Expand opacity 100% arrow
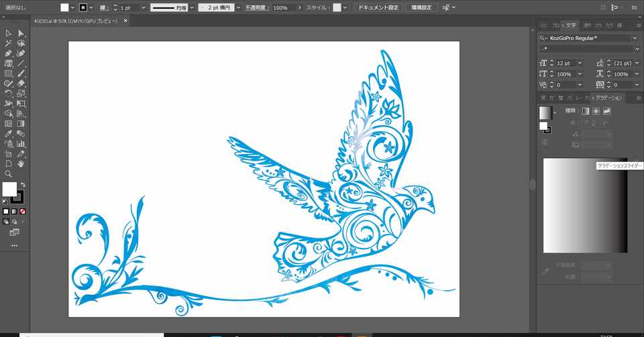This screenshot has height=337, width=644. (x=299, y=8)
